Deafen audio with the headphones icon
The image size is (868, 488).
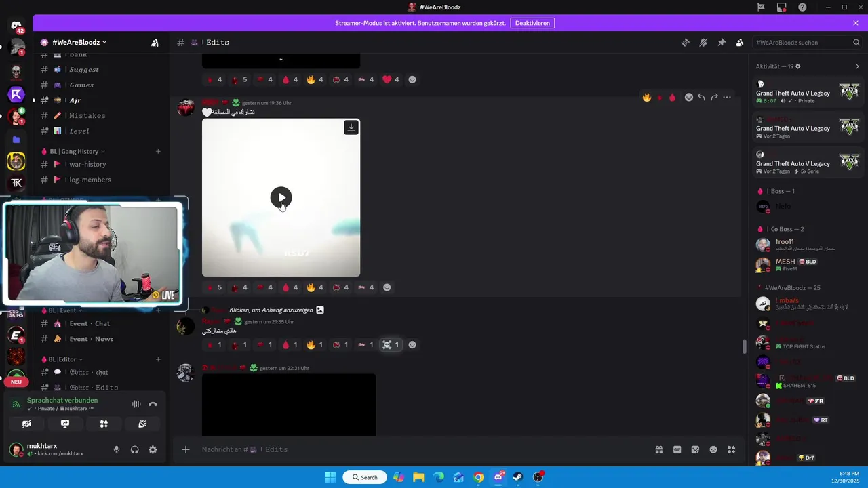[135, 449]
